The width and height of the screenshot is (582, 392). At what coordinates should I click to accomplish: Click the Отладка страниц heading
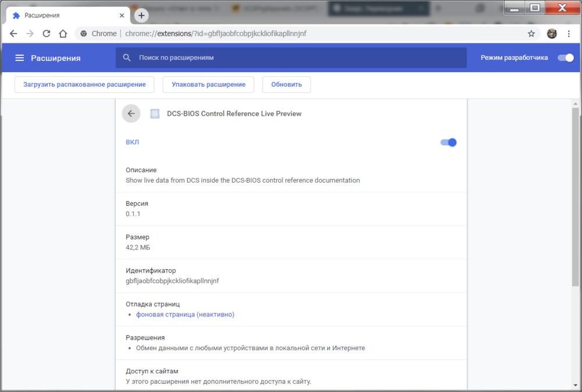[x=152, y=304]
